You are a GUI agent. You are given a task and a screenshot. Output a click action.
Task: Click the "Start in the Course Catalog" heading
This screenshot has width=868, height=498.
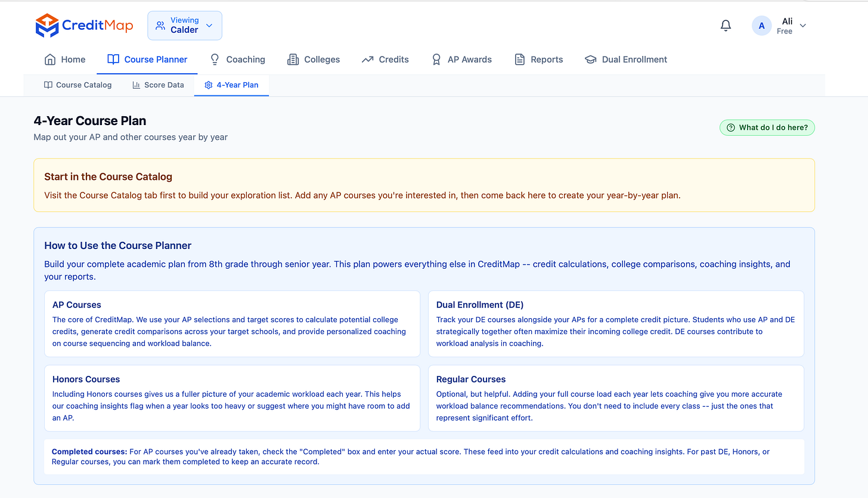[x=108, y=177]
